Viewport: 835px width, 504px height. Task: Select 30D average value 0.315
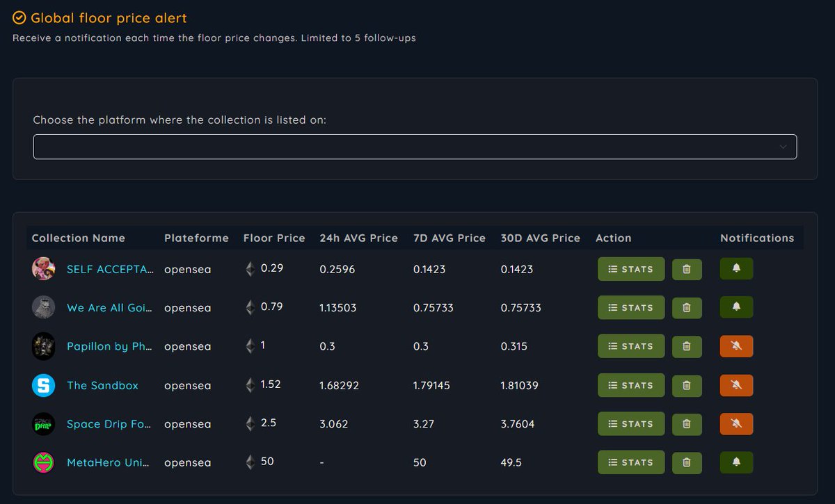click(x=514, y=346)
